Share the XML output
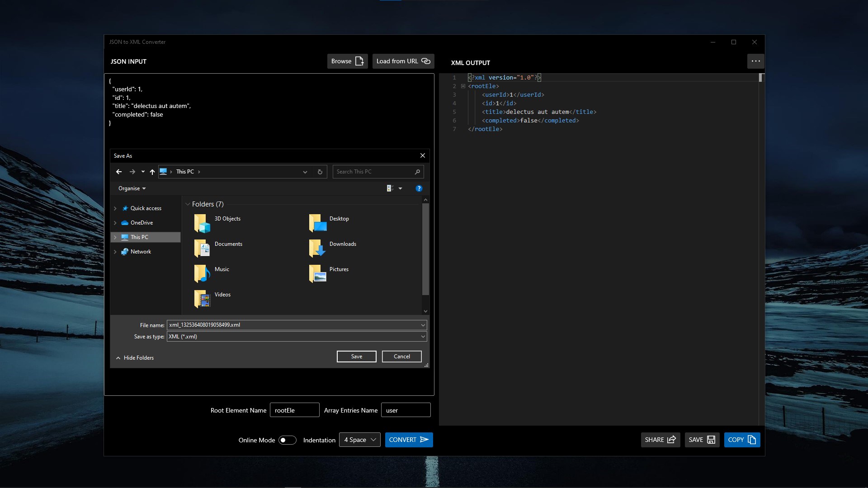The width and height of the screenshot is (868, 488). click(x=660, y=440)
